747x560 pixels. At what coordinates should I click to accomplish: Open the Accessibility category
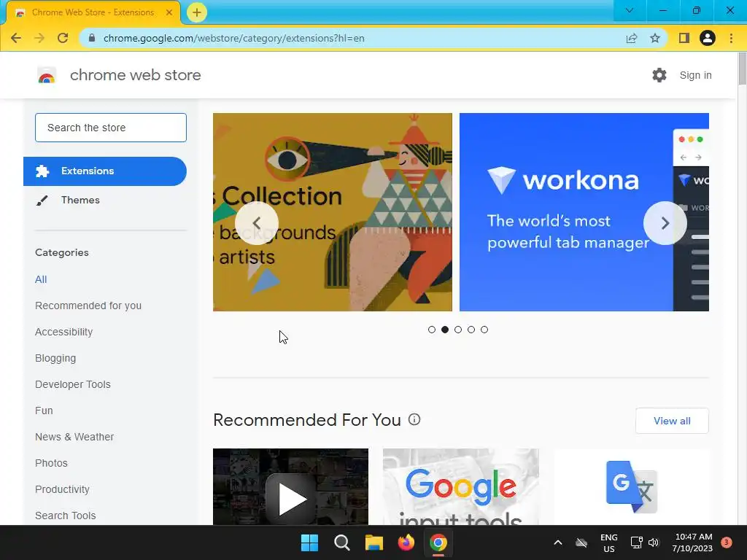[64, 332]
